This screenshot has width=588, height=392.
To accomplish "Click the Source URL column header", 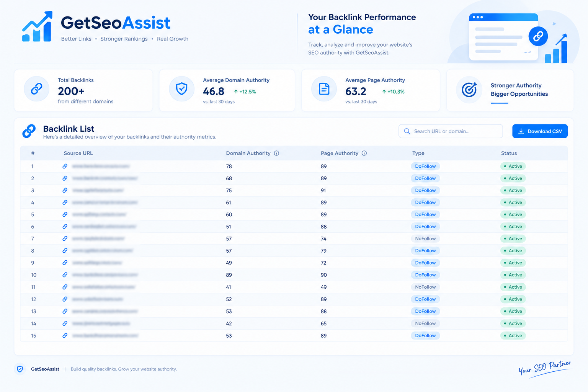I will coord(78,153).
